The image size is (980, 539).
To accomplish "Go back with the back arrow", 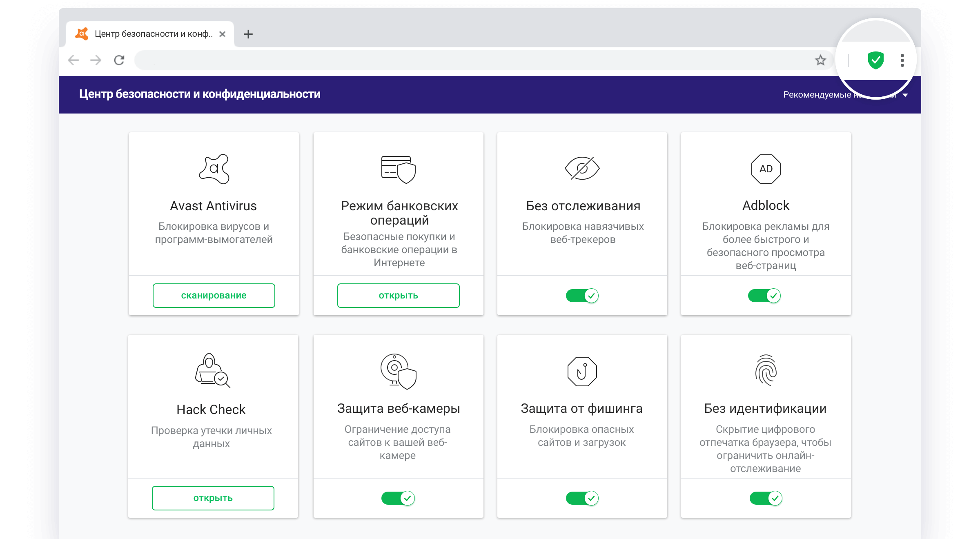I will tap(73, 60).
